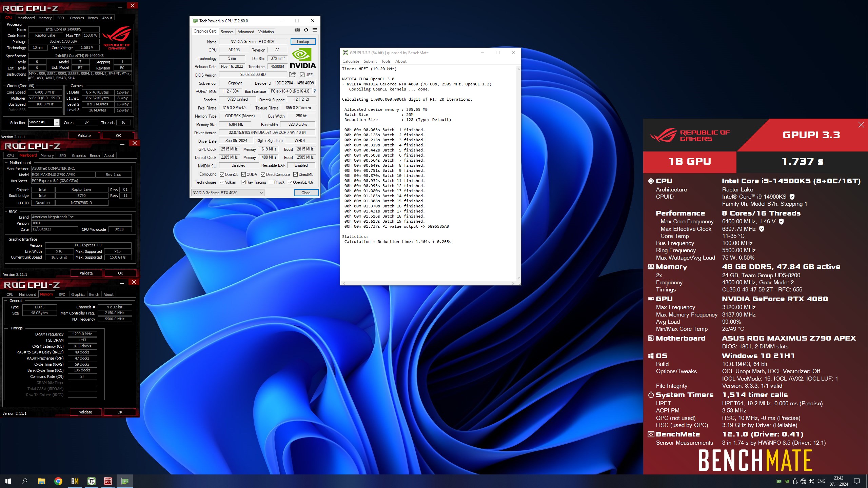Click the volume tray icon
This screenshot has height=488, width=868.
(811, 481)
